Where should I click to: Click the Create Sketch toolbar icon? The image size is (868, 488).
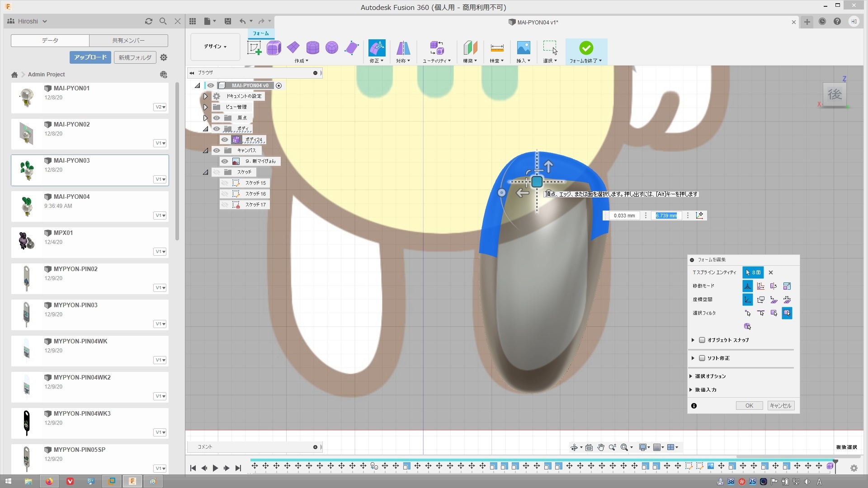coord(254,48)
